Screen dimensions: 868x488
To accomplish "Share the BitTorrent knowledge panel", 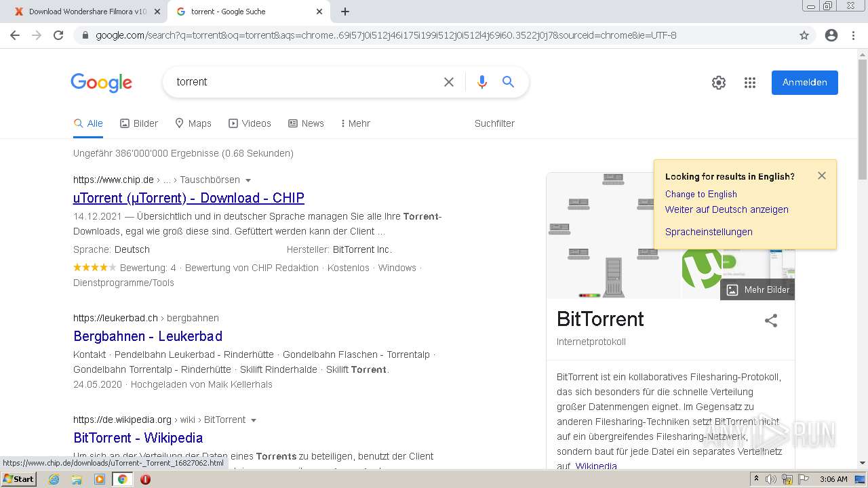I will pos(771,321).
